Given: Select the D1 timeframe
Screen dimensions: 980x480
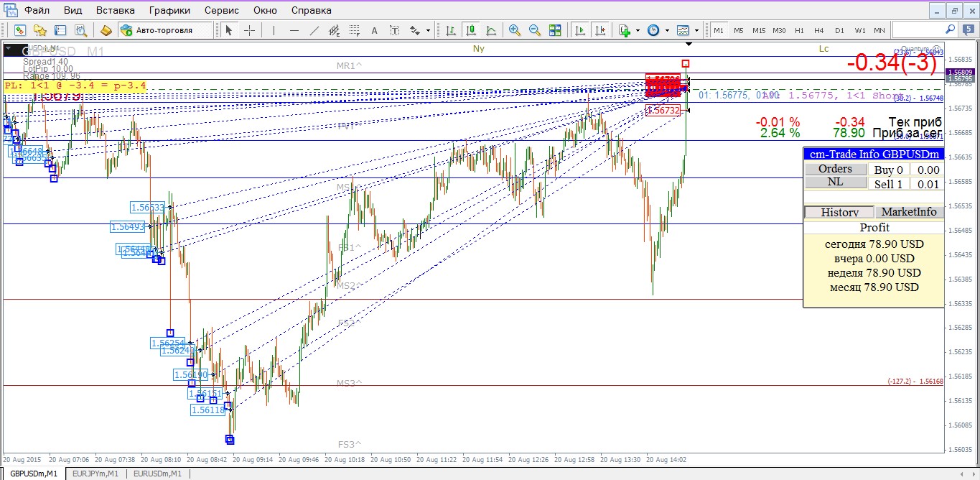Looking at the screenshot, I should 839,30.
